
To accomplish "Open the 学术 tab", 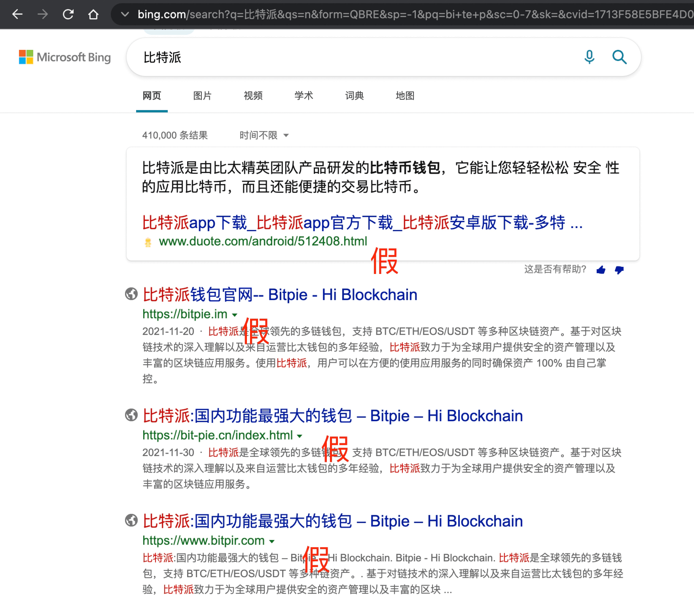I will point(304,96).
